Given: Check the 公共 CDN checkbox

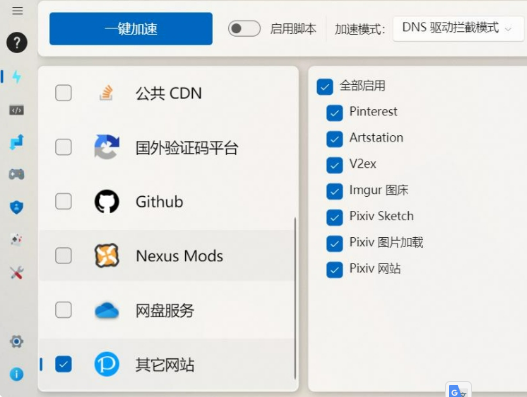Looking at the screenshot, I should 63,93.
